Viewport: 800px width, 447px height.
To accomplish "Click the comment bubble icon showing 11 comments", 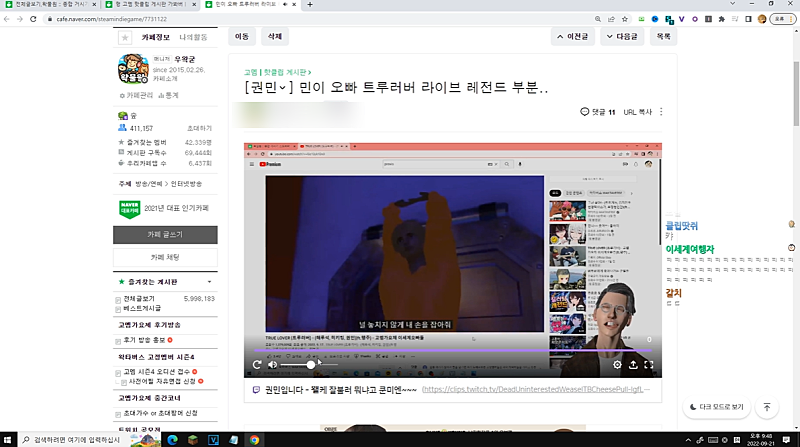I will point(585,112).
